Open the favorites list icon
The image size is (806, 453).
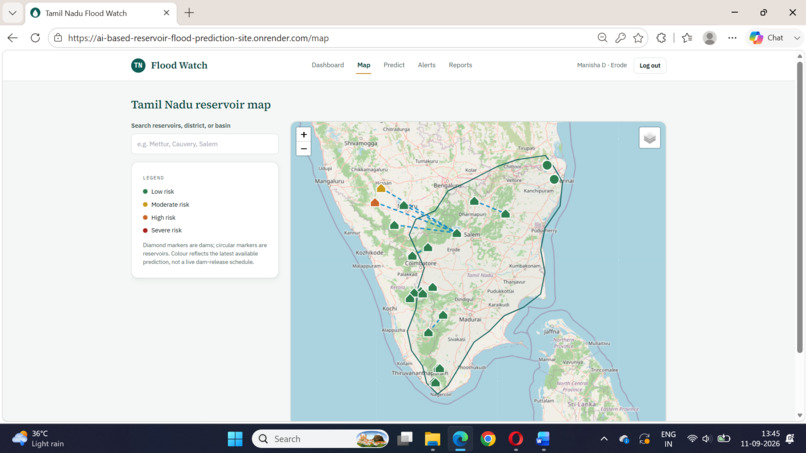point(687,38)
